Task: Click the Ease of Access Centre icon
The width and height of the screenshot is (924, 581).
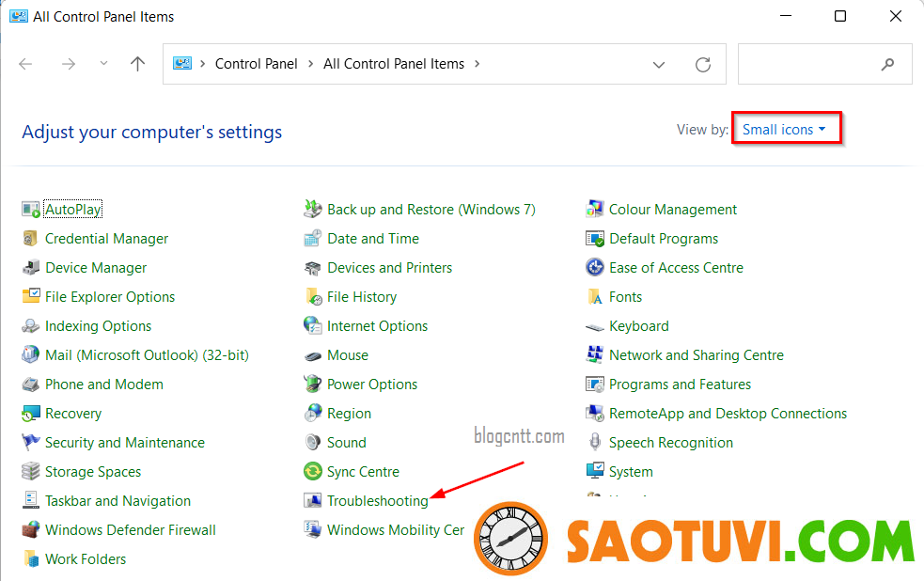Action: point(594,268)
